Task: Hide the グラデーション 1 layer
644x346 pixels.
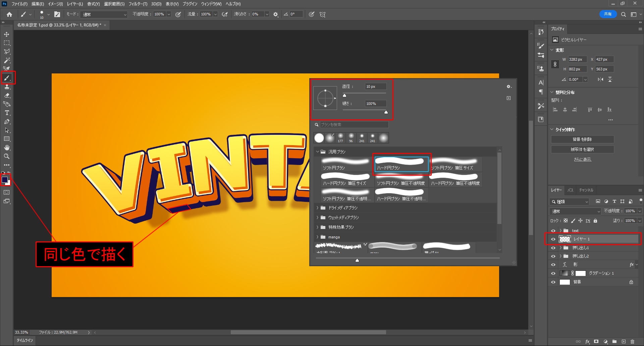Action: [x=553, y=273]
